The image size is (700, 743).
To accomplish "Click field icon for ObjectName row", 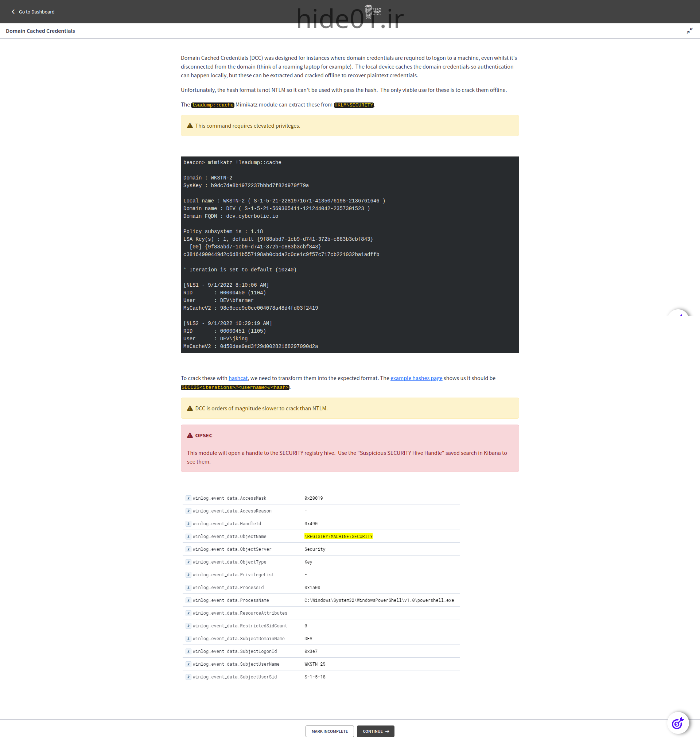I will (188, 536).
